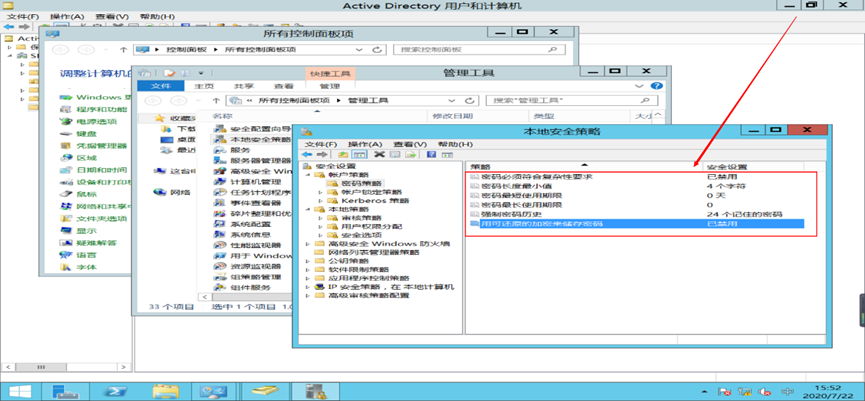Switch to 主页 tab in 管理工具 ribbon

[x=204, y=86]
